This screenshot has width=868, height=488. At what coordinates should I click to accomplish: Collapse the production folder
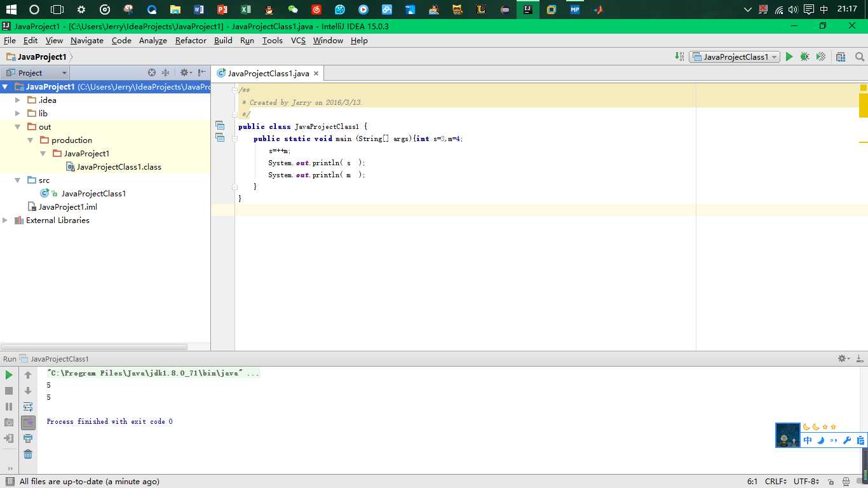pyautogui.click(x=30, y=140)
